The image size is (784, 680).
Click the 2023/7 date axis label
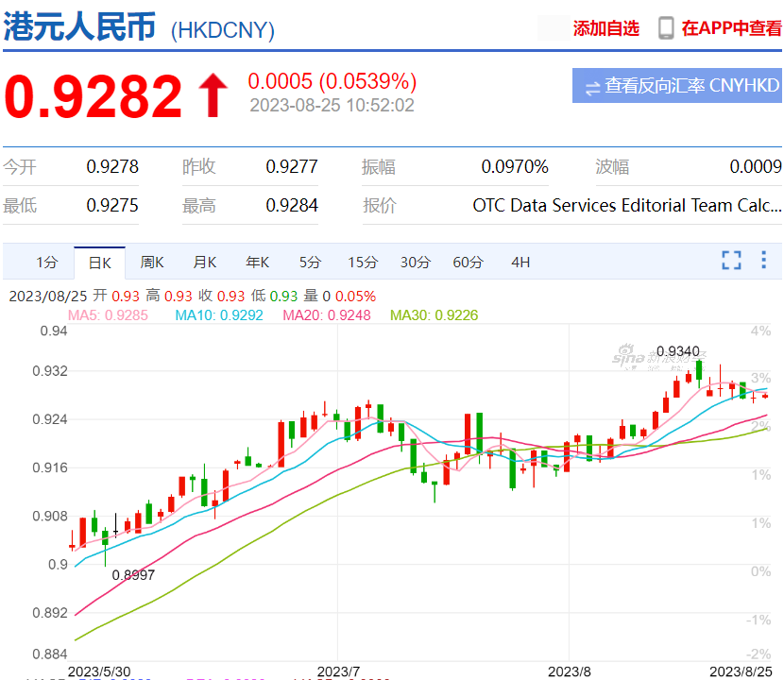pyautogui.click(x=338, y=671)
